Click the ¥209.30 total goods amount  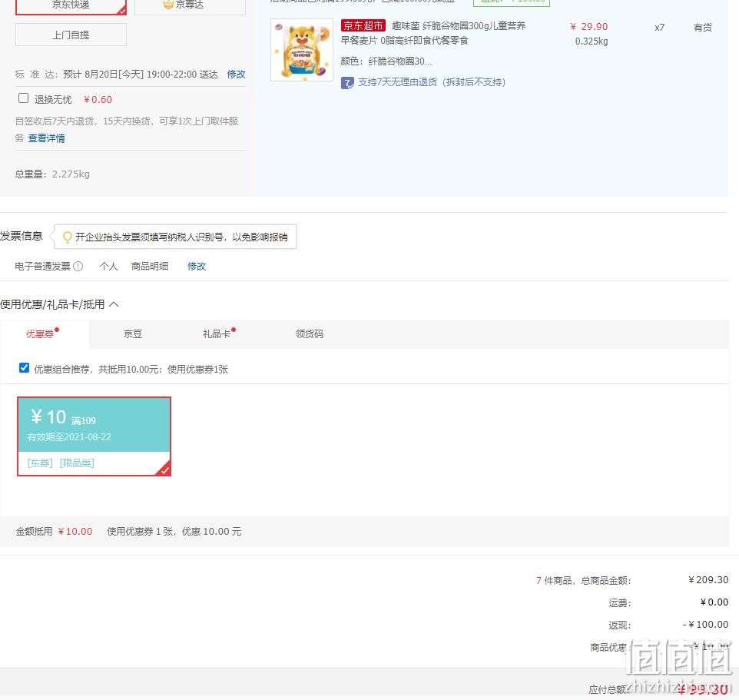[x=708, y=580]
